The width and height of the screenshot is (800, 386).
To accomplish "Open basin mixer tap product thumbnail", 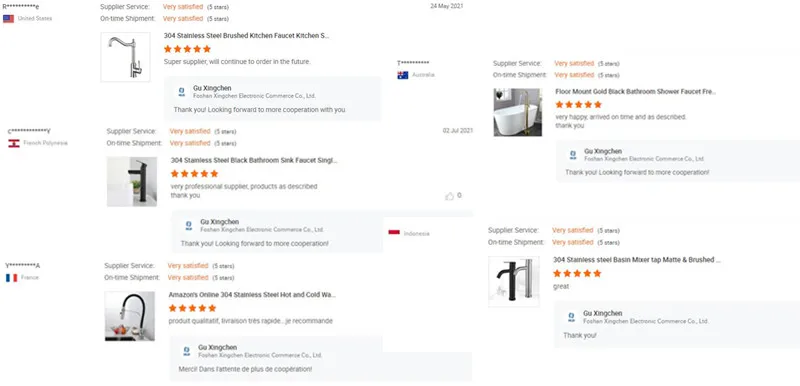I will [514, 281].
